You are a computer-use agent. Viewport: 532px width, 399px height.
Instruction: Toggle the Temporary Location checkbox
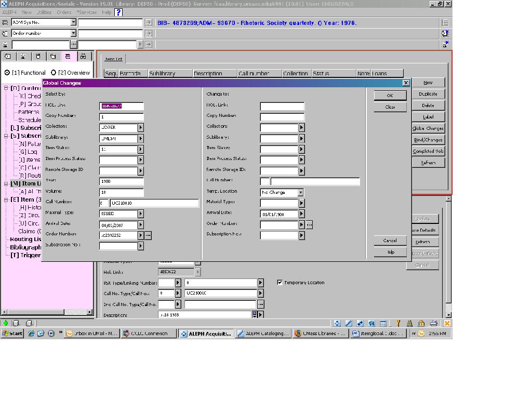point(280,283)
